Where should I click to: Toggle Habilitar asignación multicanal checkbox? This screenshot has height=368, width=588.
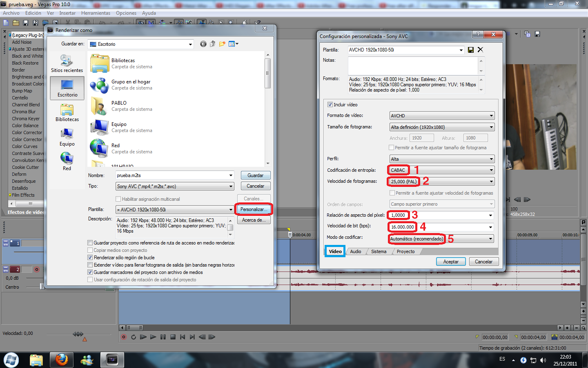(118, 199)
